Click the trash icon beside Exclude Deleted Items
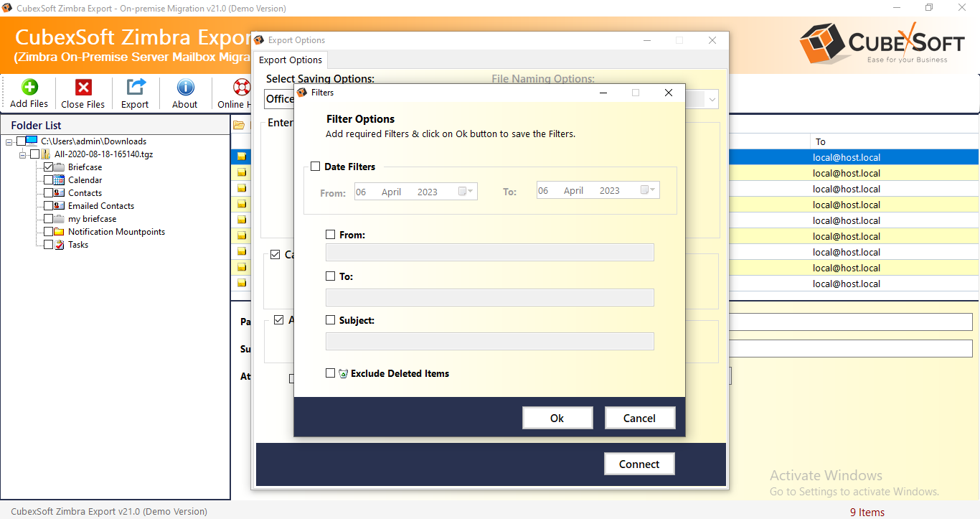The image size is (980, 519). click(x=343, y=373)
